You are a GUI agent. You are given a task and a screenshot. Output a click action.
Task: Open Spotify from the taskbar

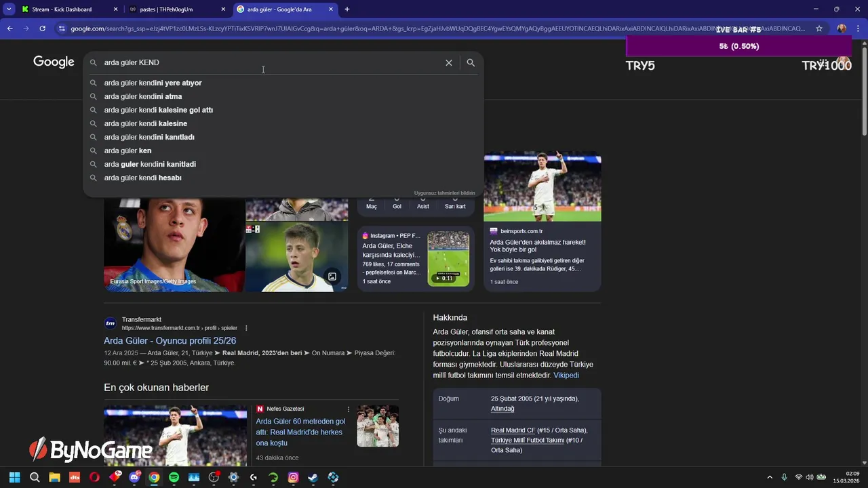(x=174, y=477)
